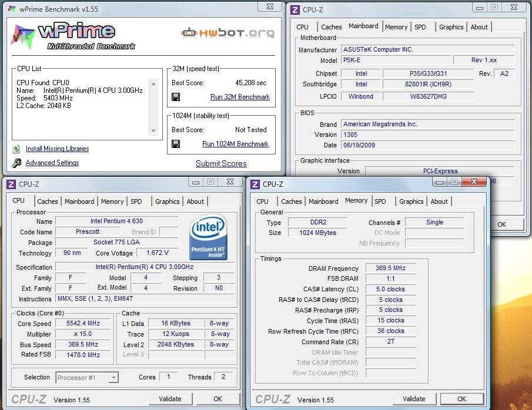Open Mainboard tab in CPU window
This screenshot has height=410, width=532.
tap(79, 201)
